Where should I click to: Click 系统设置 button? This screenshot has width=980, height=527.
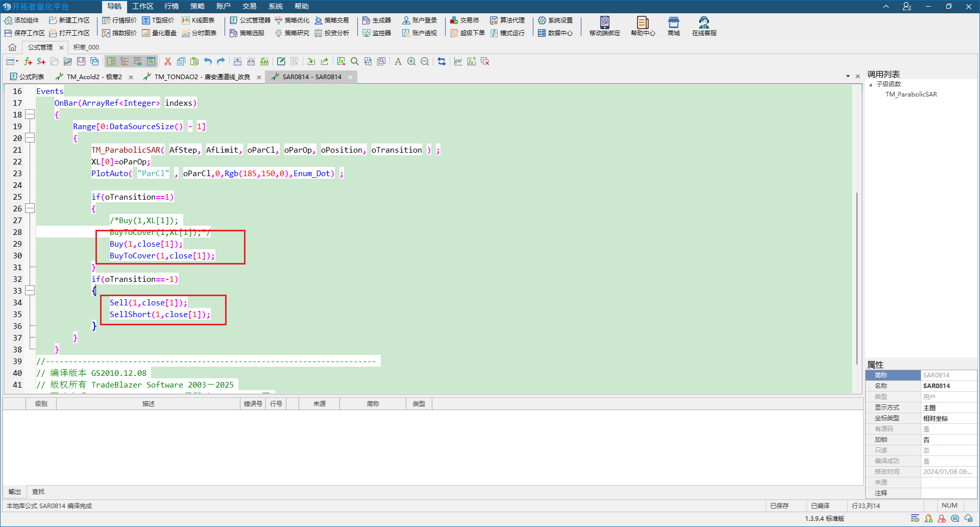pos(555,20)
